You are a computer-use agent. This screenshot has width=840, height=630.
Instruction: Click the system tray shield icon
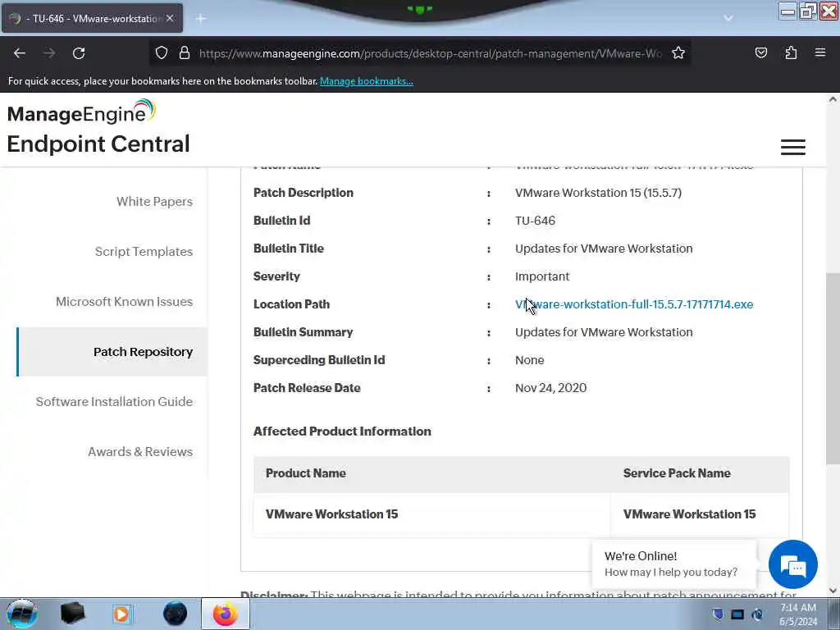click(718, 614)
